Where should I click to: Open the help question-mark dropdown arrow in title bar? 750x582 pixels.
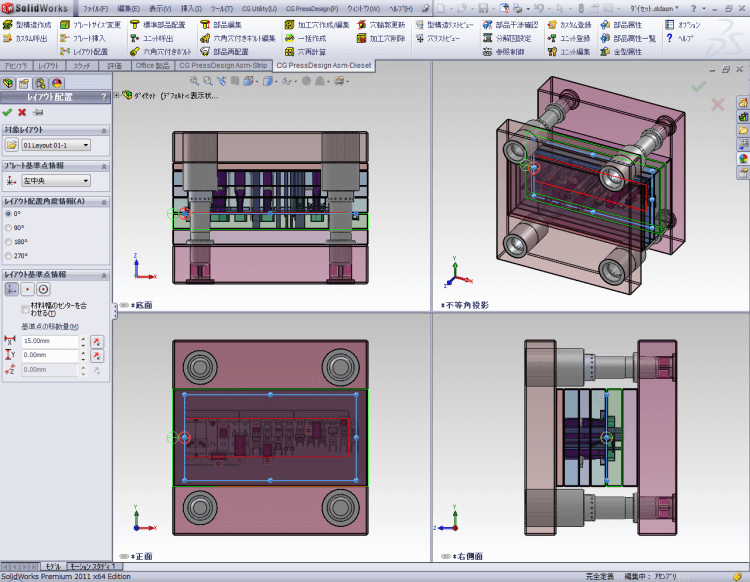coord(704,8)
